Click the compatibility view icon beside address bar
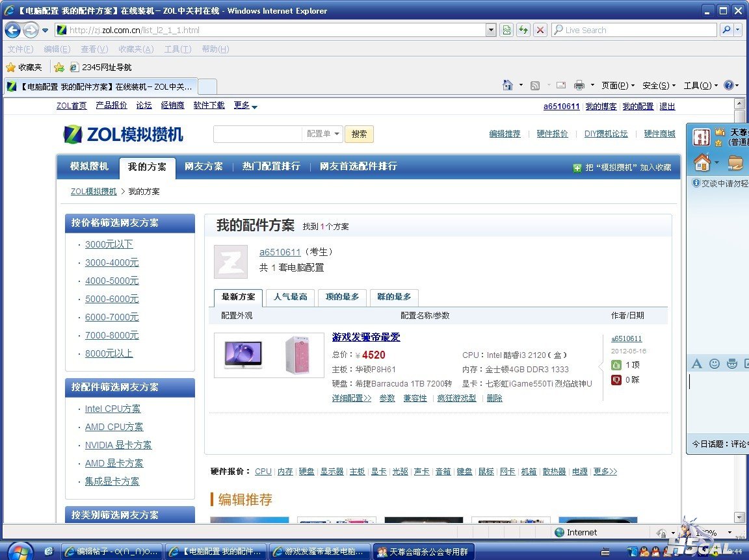This screenshot has height=560, width=749. (507, 30)
